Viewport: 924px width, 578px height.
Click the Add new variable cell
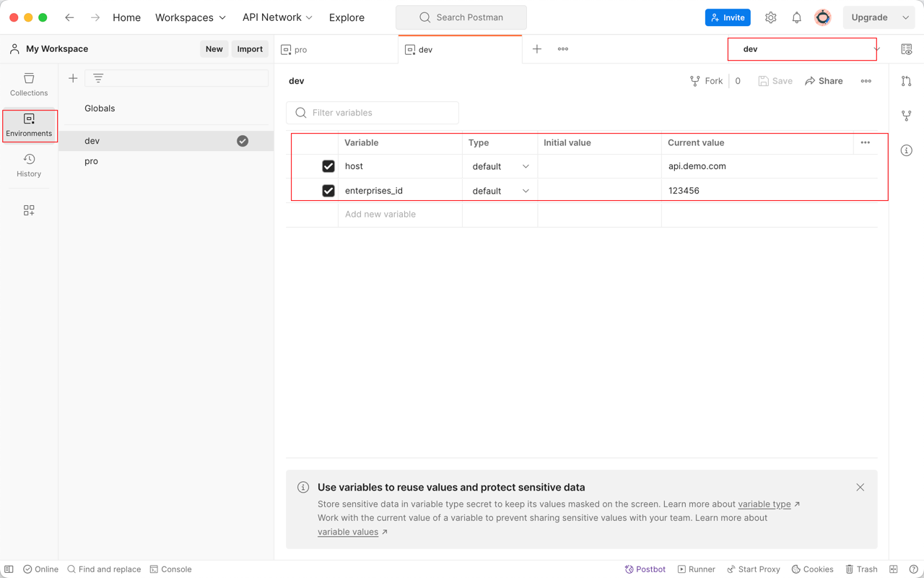[x=400, y=215]
